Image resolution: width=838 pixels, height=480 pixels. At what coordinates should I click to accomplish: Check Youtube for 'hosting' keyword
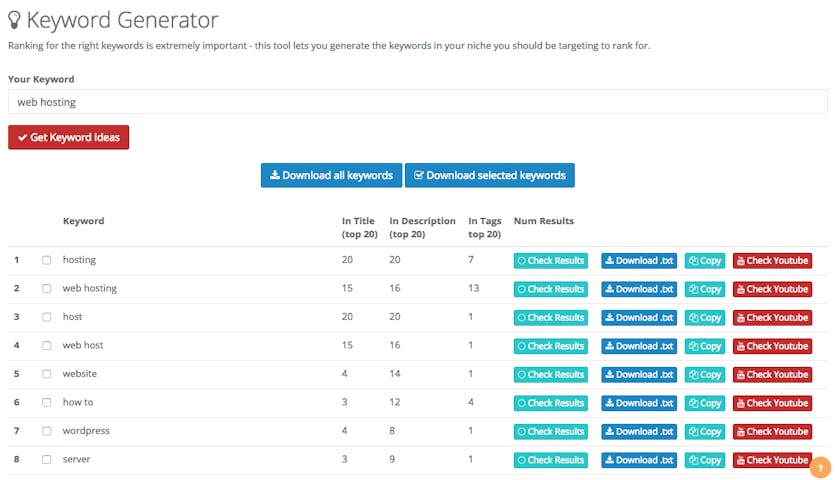point(772,261)
